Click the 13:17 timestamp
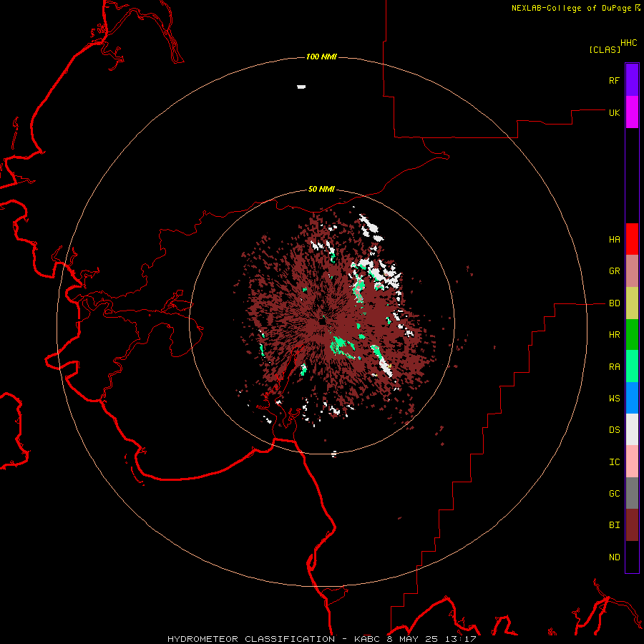The height and width of the screenshot is (644, 644). click(x=459, y=639)
